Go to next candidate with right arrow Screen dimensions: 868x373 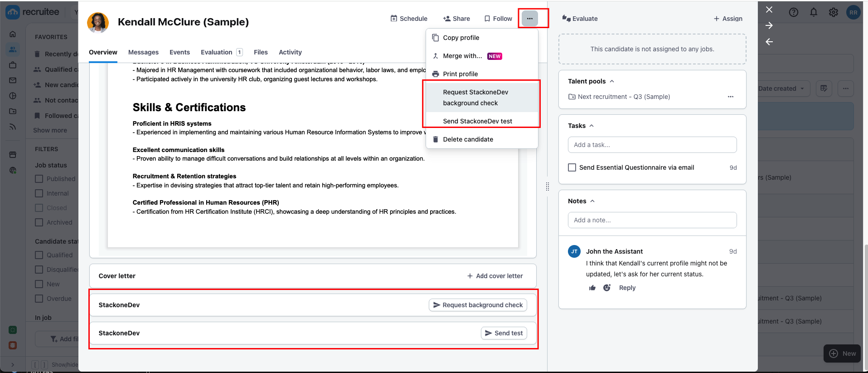769,25
